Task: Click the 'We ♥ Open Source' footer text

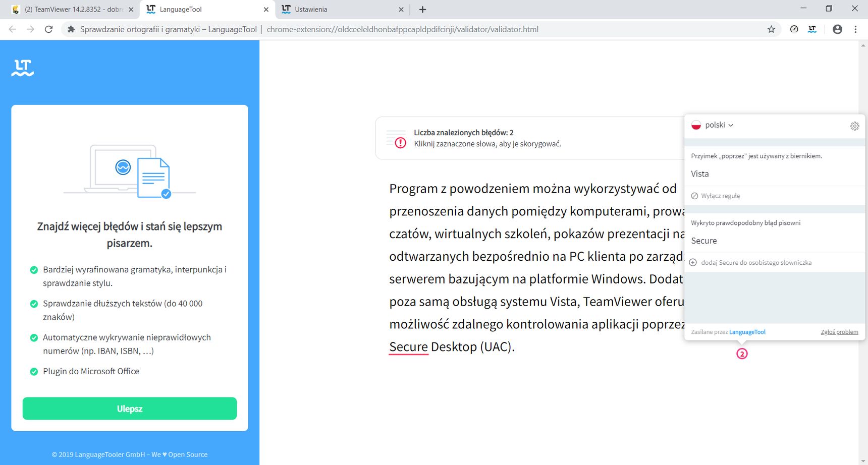Action: coord(179,454)
